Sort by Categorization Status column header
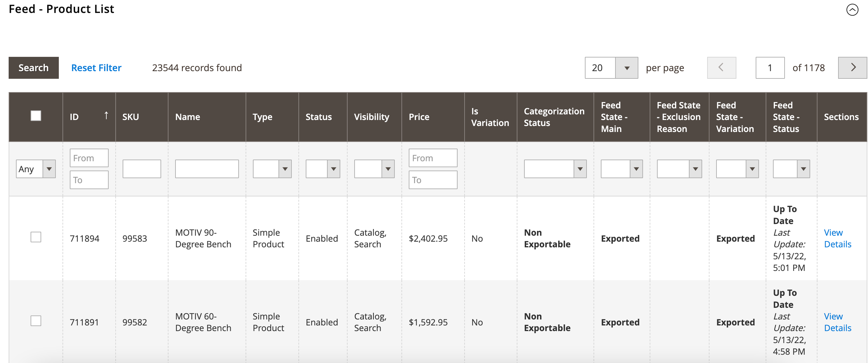Screen dimensions: 868x363 tap(555, 117)
